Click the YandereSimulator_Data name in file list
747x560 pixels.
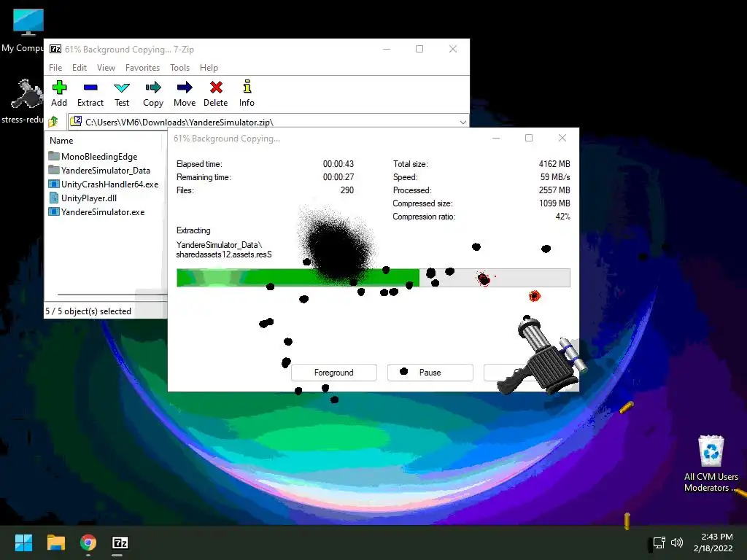point(105,170)
